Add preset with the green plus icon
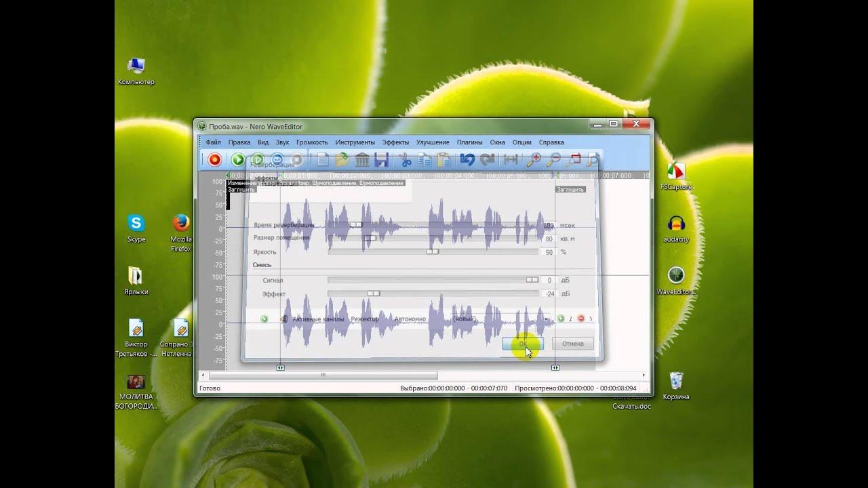868x488 pixels. [x=561, y=319]
